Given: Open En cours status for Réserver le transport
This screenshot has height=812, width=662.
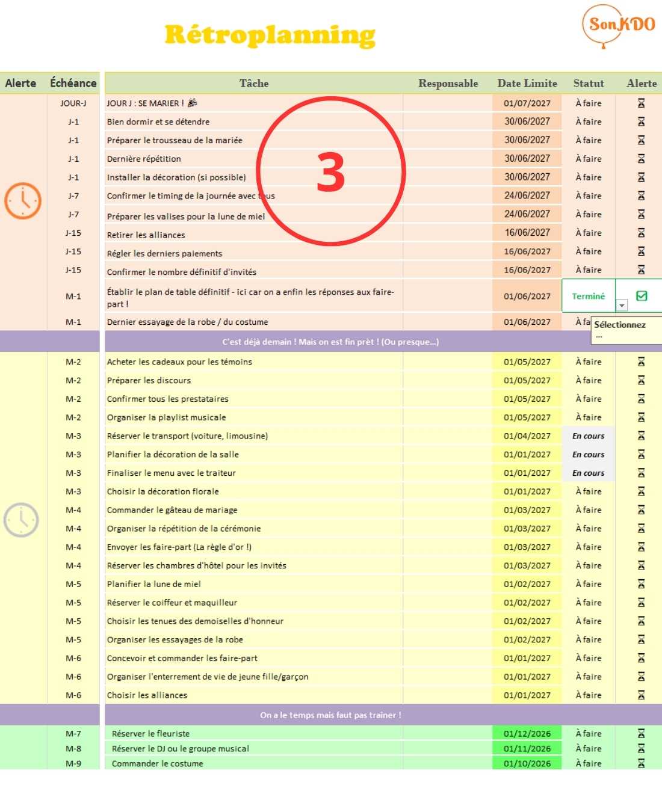Looking at the screenshot, I should [588, 436].
